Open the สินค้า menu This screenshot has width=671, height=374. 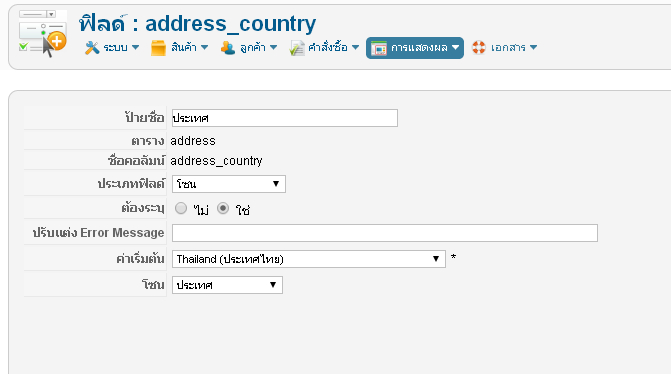[180, 47]
